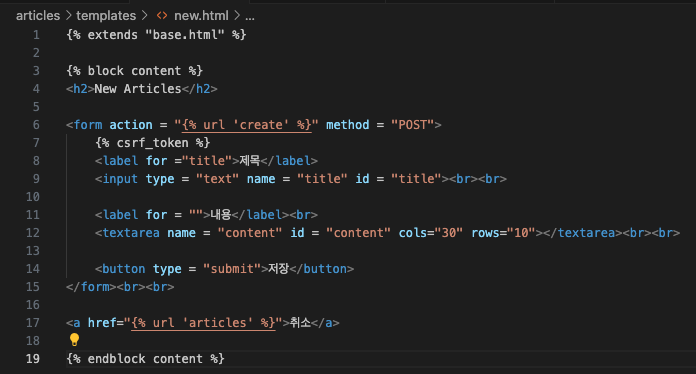Click the '{% csrf_token %}' tag
Viewport: 696px width, 374px height.
coord(152,142)
